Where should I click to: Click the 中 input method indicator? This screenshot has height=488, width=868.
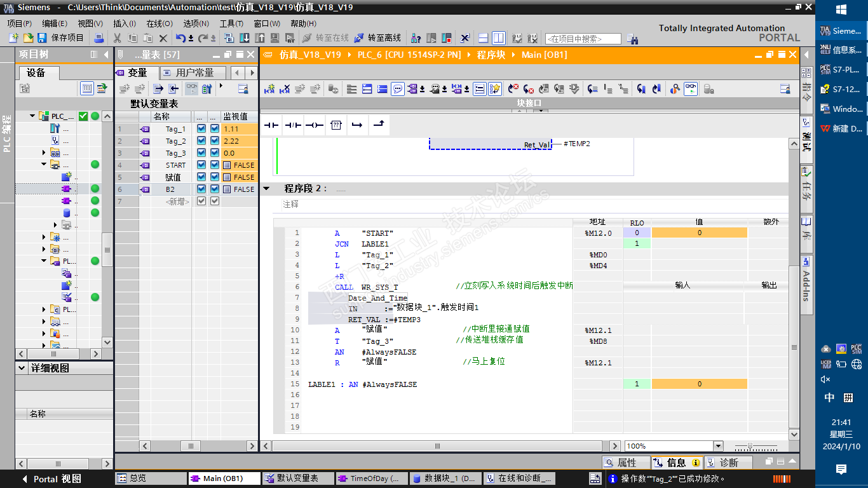(x=829, y=398)
